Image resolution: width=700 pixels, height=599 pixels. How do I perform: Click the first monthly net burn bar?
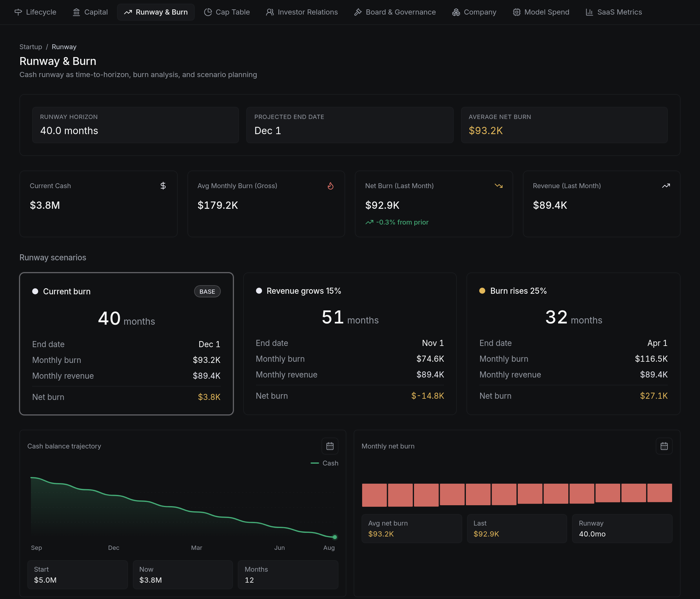(374, 495)
